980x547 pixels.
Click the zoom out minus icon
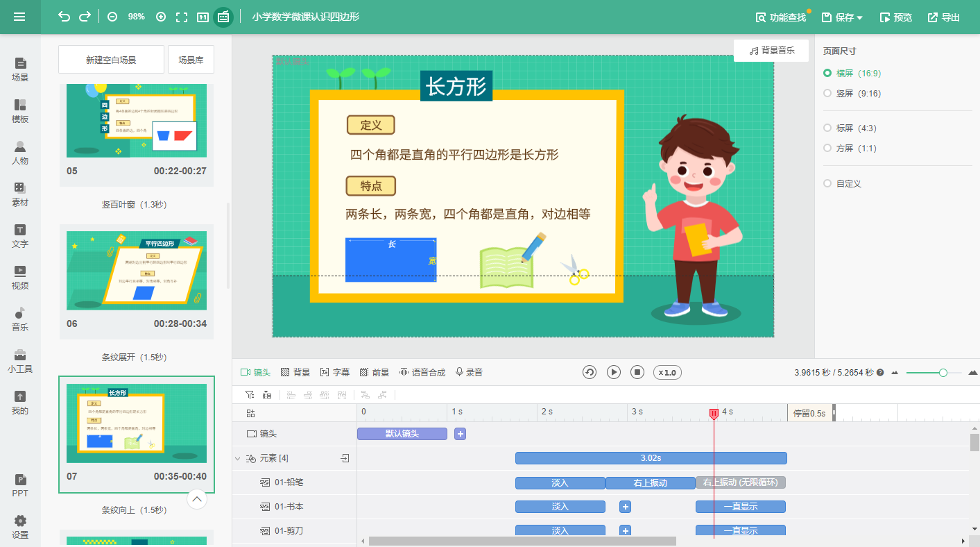click(x=112, y=17)
